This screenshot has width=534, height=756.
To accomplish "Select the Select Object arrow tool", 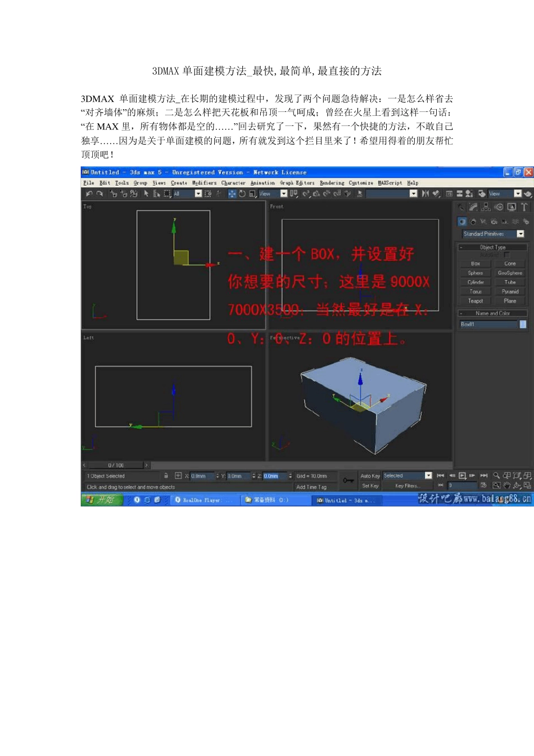I will 146,193.
